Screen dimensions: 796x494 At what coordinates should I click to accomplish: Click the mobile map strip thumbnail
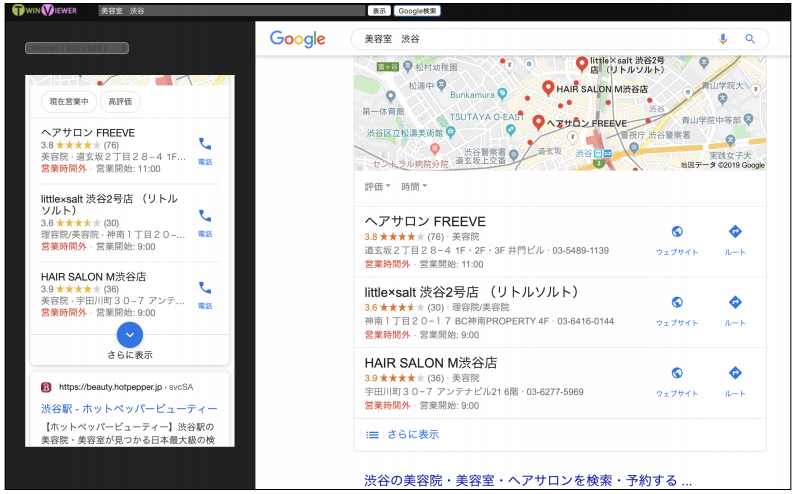(129, 80)
